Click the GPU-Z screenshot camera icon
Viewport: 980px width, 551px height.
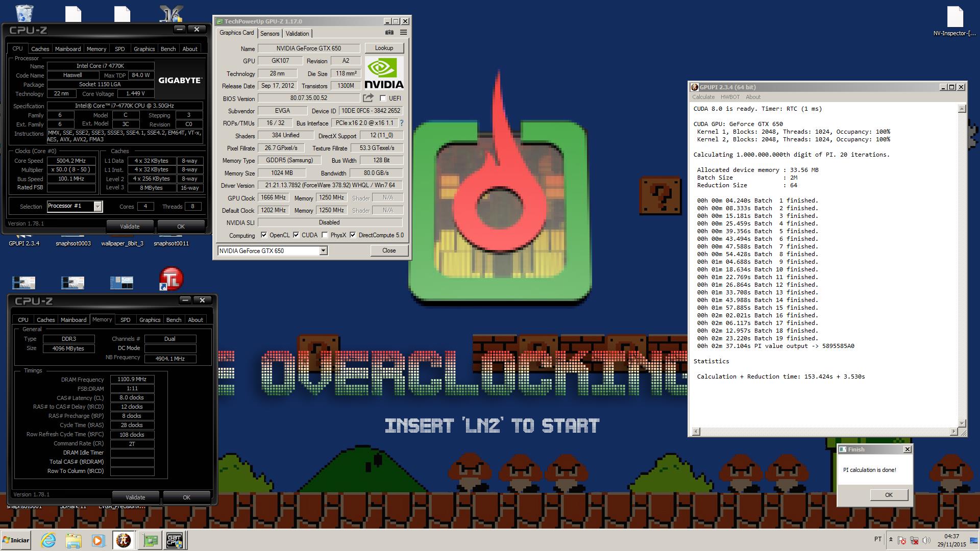pyautogui.click(x=389, y=32)
